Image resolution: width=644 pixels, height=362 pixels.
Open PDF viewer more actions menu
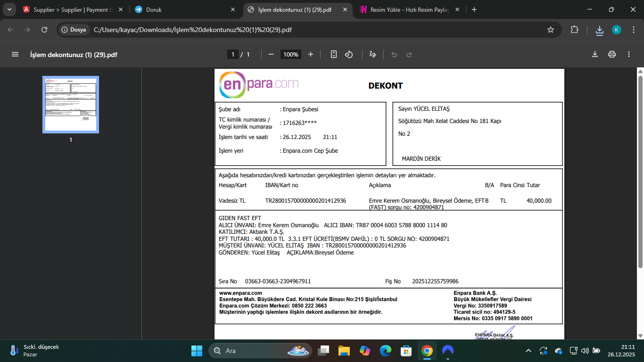[629, 54]
